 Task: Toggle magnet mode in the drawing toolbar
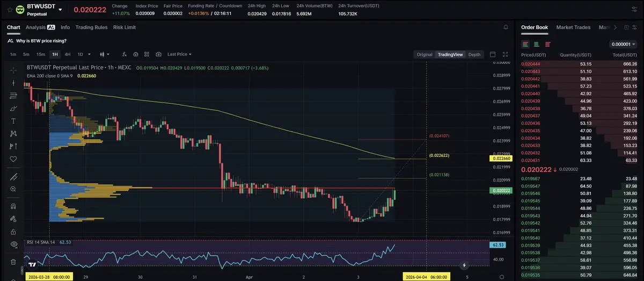click(x=13, y=206)
